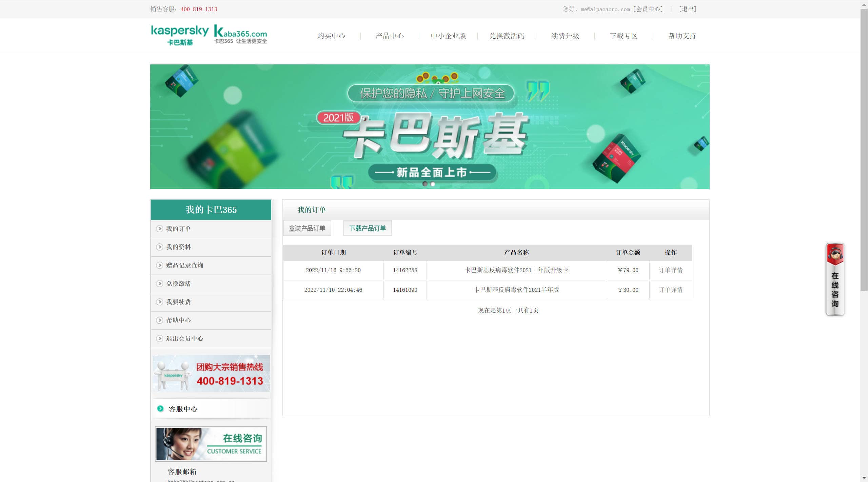
Task: Click arrow icon beside 退出会员中心
Action: 159,339
